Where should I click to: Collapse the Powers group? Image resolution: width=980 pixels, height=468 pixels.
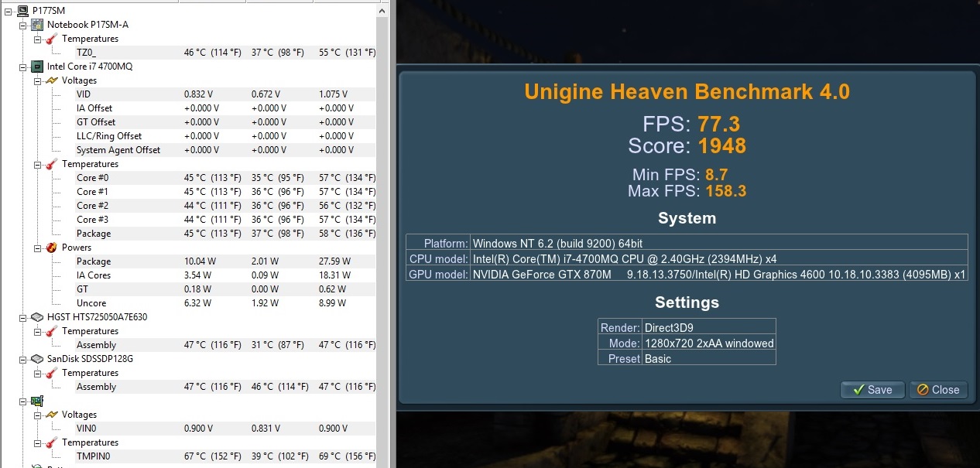[37, 248]
